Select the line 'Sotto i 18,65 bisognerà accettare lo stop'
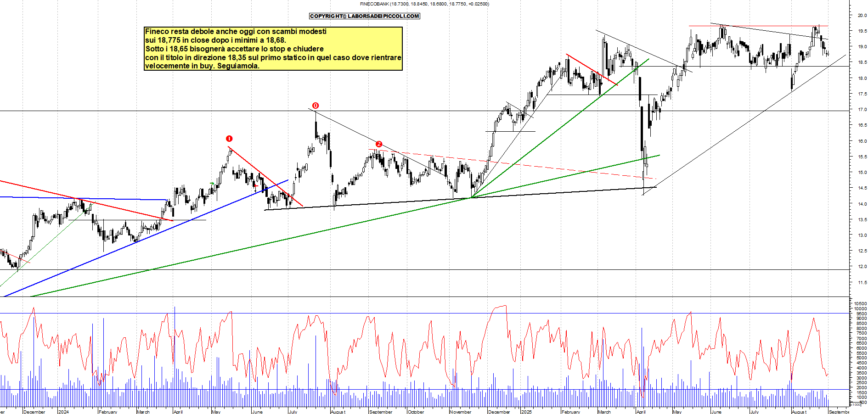This screenshot has height=414, width=868. pyautogui.click(x=235, y=49)
